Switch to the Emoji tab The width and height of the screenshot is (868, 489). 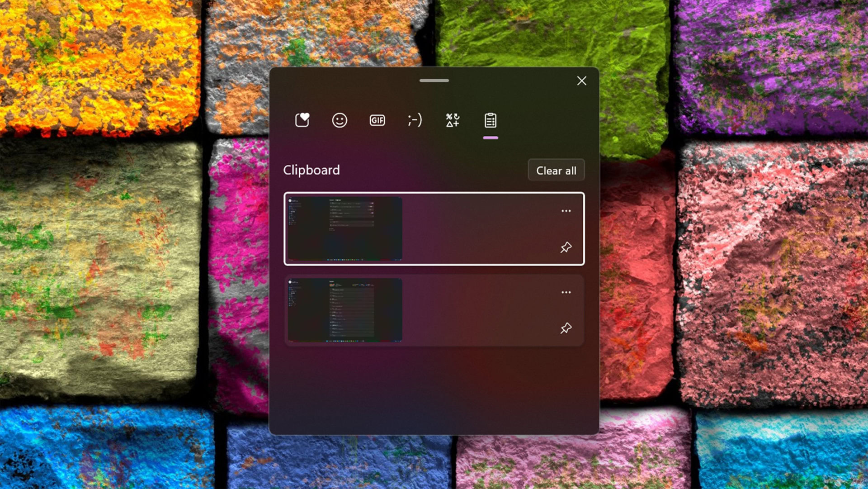338,120
